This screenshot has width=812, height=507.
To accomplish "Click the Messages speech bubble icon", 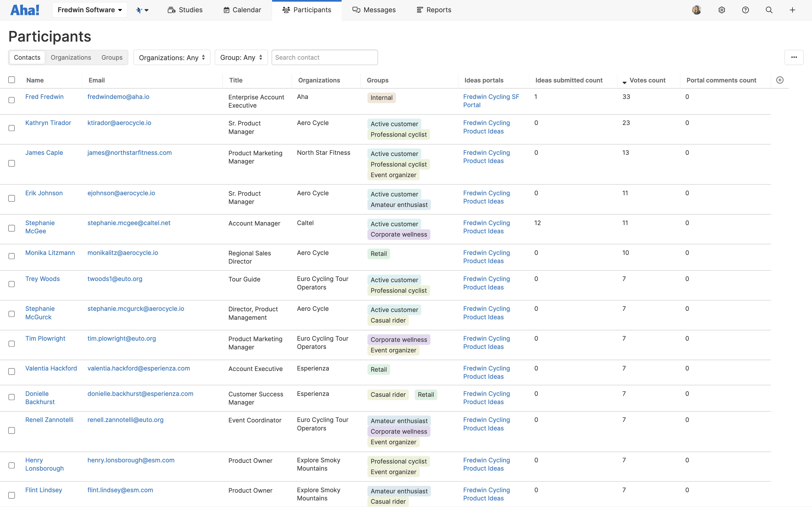I will (x=356, y=10).
